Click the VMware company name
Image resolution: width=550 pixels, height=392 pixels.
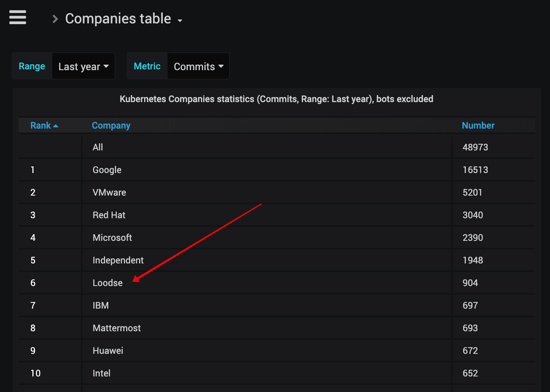[109, 192]
